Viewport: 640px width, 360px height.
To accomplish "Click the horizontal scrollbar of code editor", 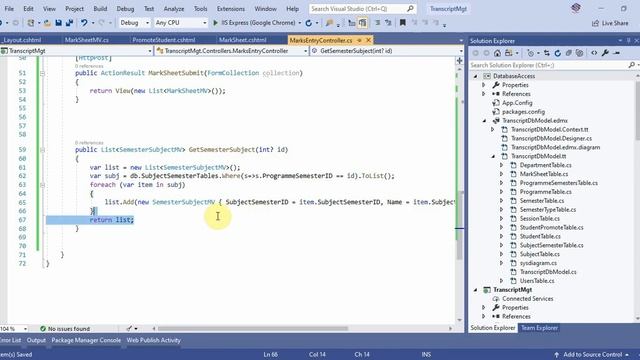I will click(253, 329).
